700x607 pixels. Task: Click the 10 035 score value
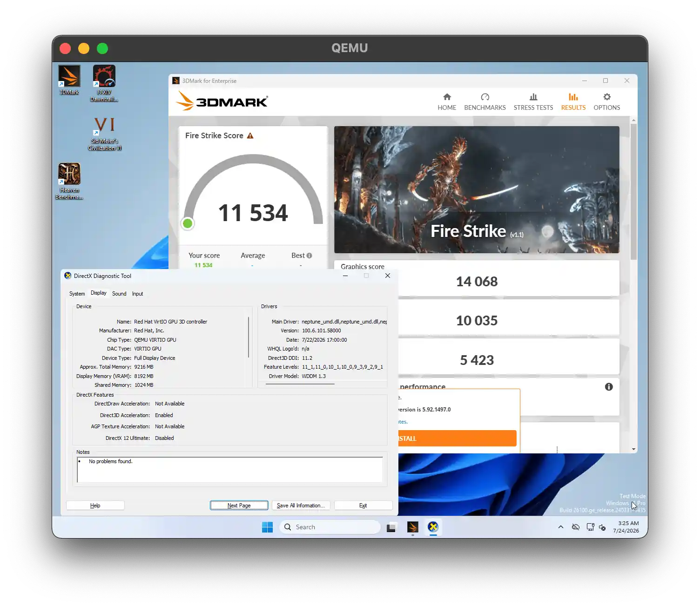[x=477, y=321]
